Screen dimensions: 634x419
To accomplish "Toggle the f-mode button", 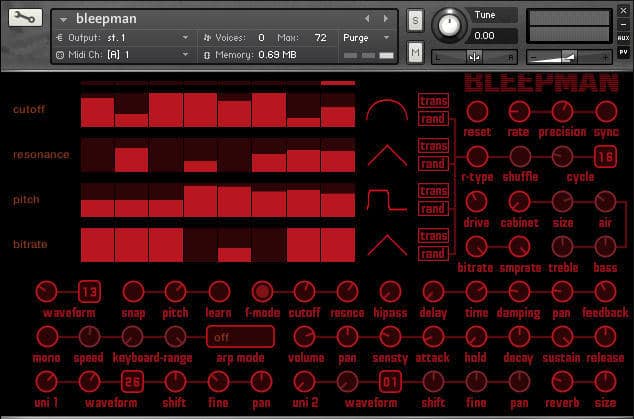I will (x=262, y=292).
